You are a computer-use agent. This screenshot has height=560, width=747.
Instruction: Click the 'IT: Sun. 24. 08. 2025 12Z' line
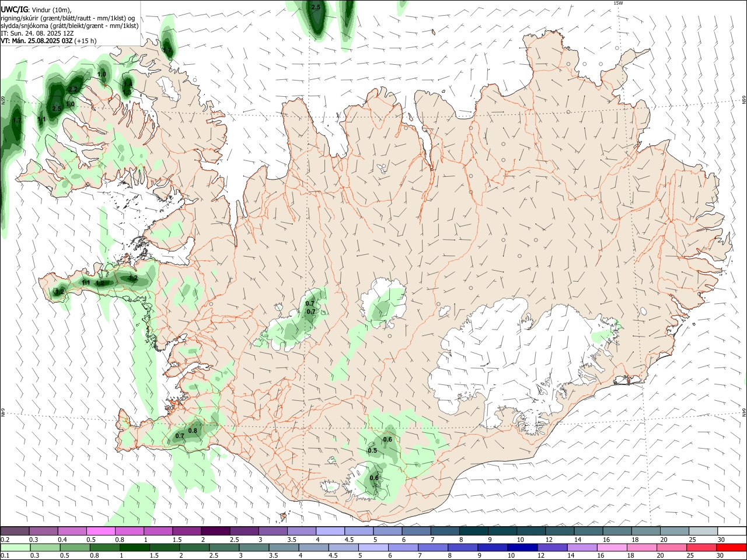pos(37,33)
